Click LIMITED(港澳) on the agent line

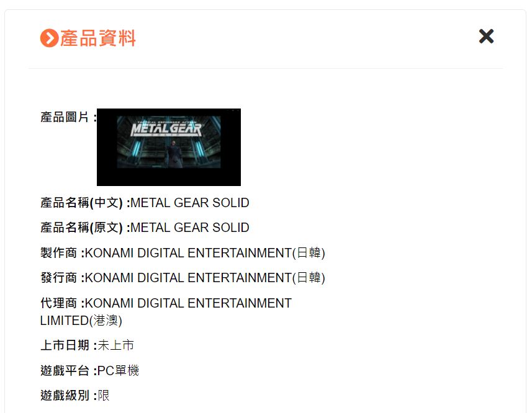81,321
